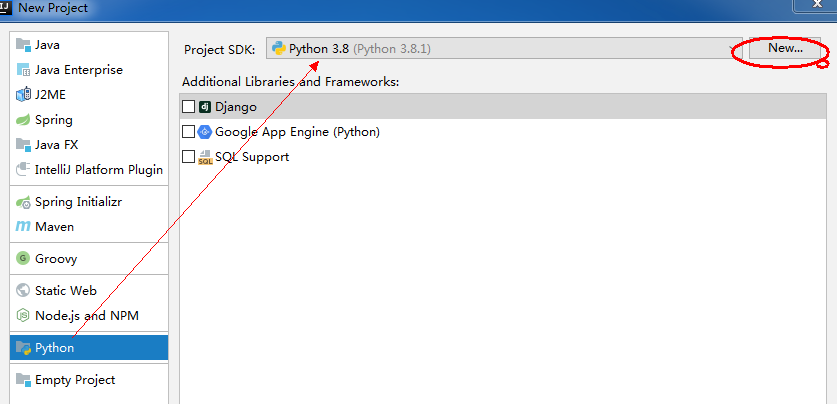Click the Spring Initializr icon
837x404 pixels.
tap(23, 202)
